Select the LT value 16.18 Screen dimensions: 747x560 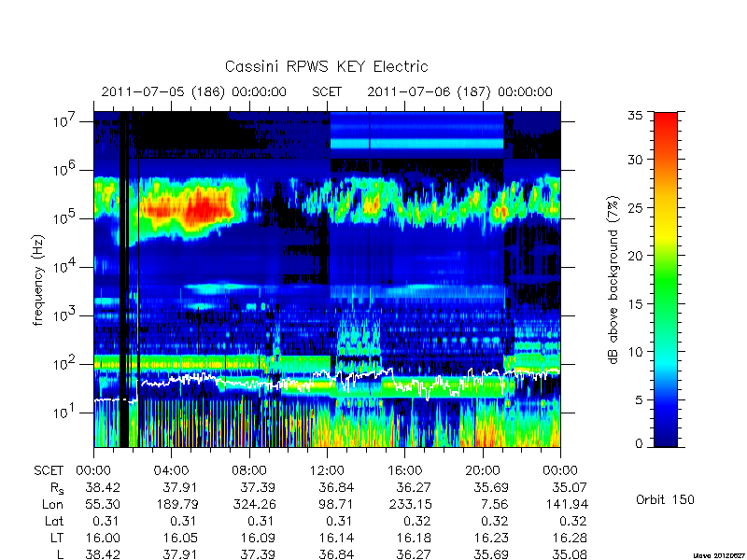(414, 538)
